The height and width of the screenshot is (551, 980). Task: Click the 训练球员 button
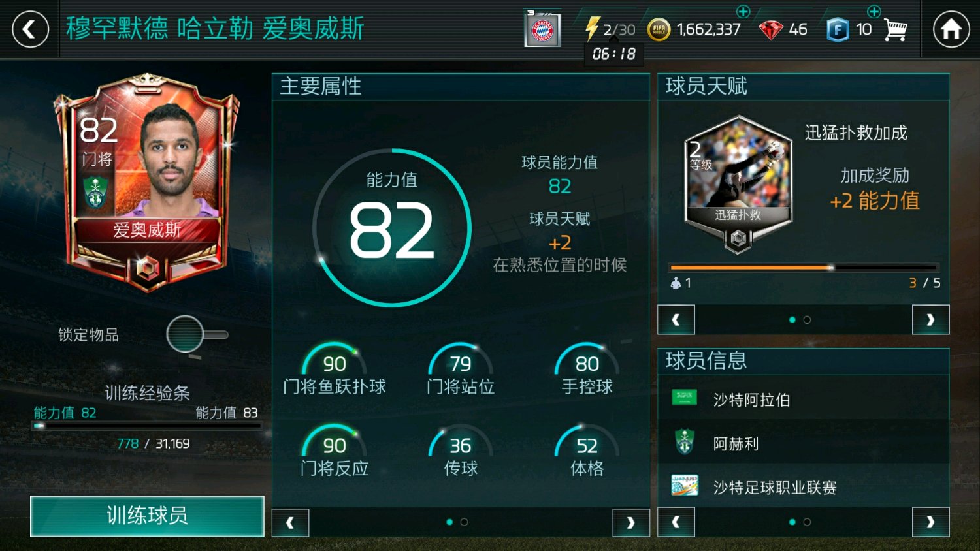[x=147, y=516]
